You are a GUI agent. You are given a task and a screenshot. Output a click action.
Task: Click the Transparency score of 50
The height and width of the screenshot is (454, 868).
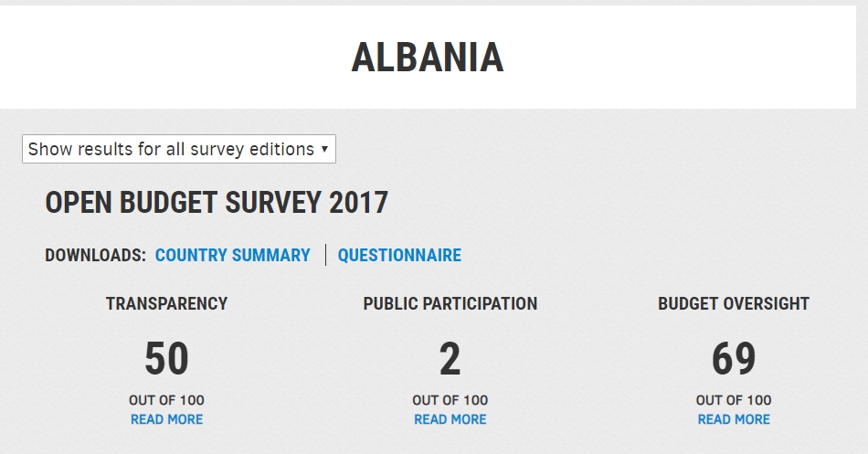[x=166, y=359]
